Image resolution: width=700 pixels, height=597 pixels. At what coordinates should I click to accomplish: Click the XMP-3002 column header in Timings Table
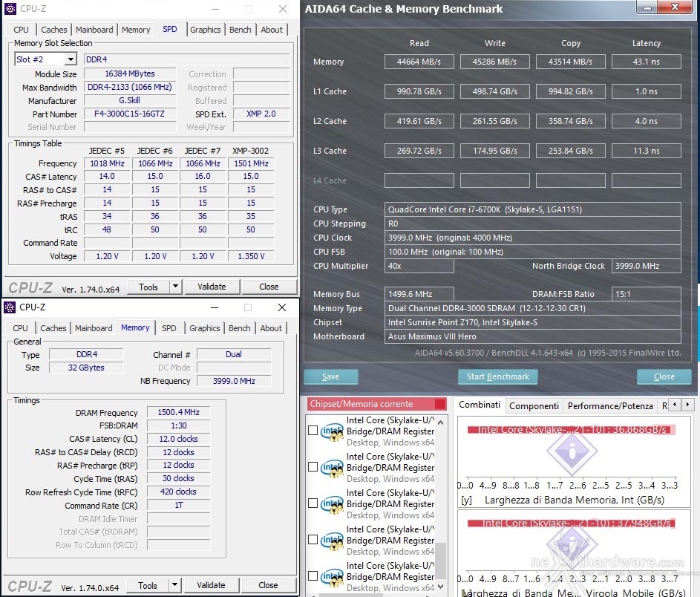pyautogui.click(x=250, y=151)
